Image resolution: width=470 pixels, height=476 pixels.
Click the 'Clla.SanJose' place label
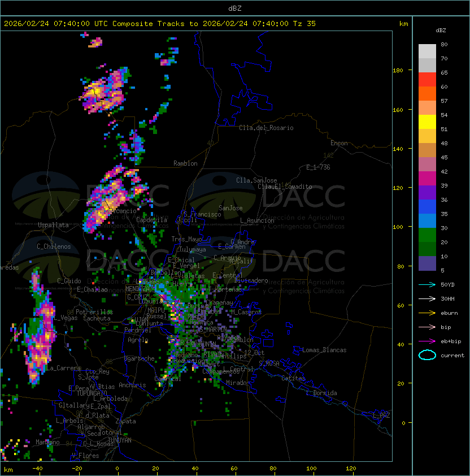point(256,180)
